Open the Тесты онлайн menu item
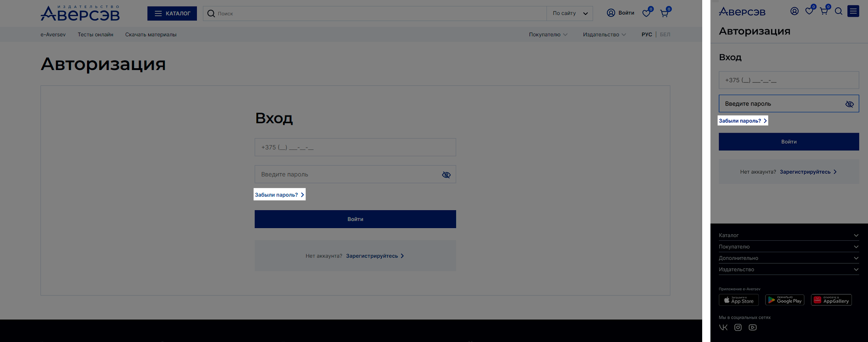 pyautogui.click(x=95, y=35)
